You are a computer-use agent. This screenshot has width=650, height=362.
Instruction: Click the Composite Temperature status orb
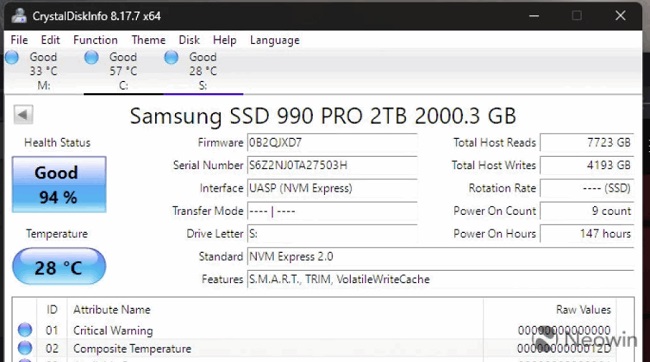click(25, 348)
